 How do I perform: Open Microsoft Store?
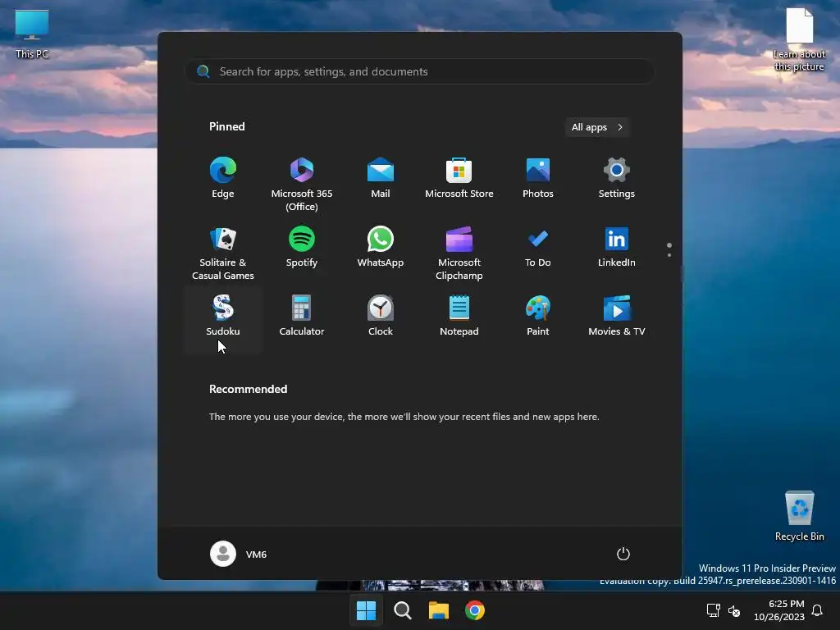pos(459,179)
